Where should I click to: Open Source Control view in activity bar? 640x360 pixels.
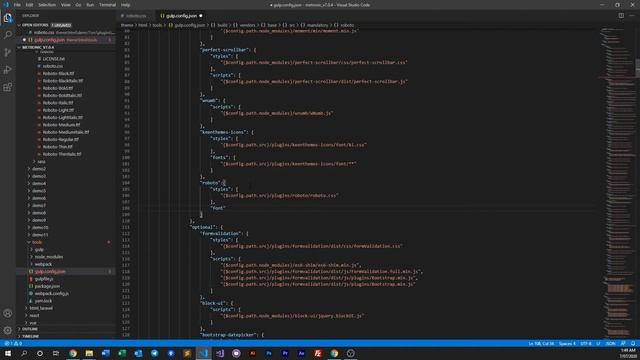[x=8, y=52]
